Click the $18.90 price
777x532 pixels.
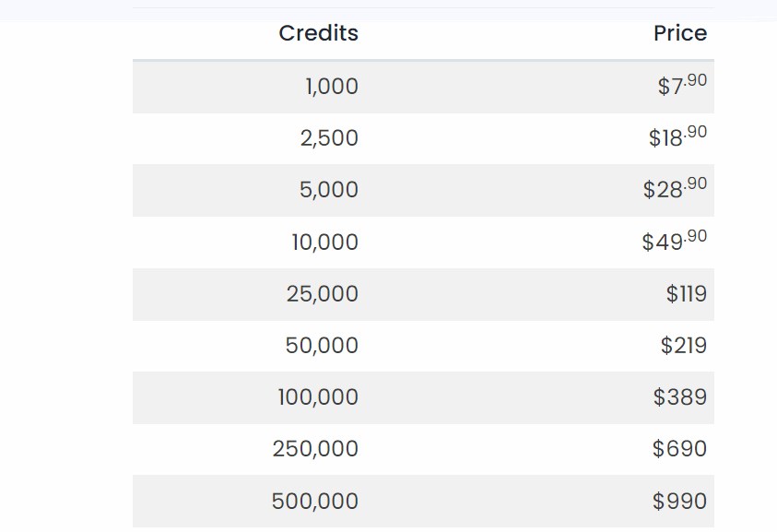tap(677, 137)
